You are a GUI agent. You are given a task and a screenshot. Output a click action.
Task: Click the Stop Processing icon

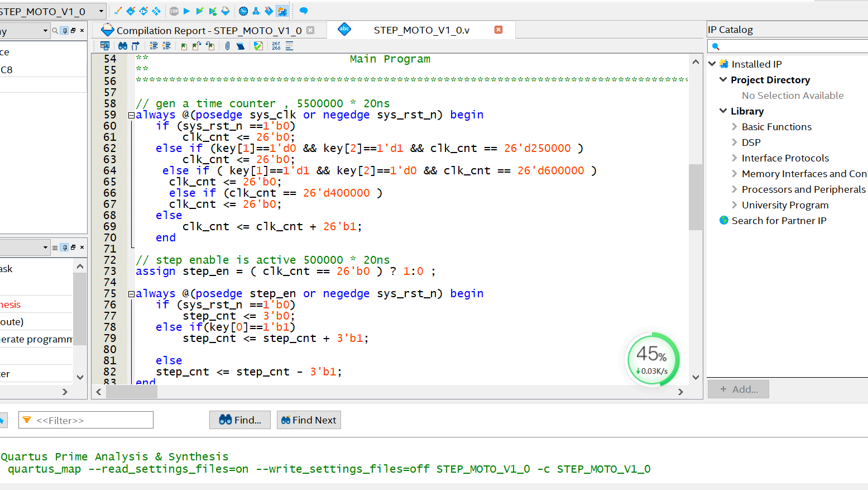pyautogui.click(x=174, y=11)
